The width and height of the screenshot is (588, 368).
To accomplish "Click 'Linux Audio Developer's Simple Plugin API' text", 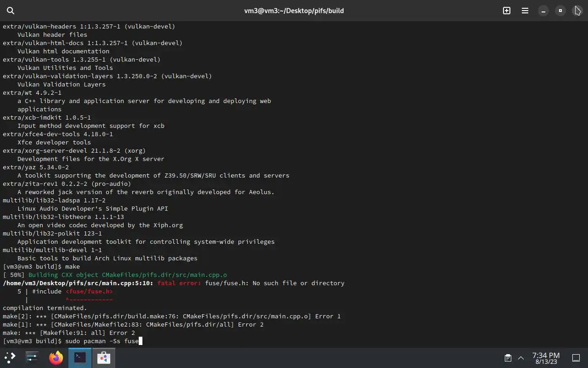I will tap(93, 208).
